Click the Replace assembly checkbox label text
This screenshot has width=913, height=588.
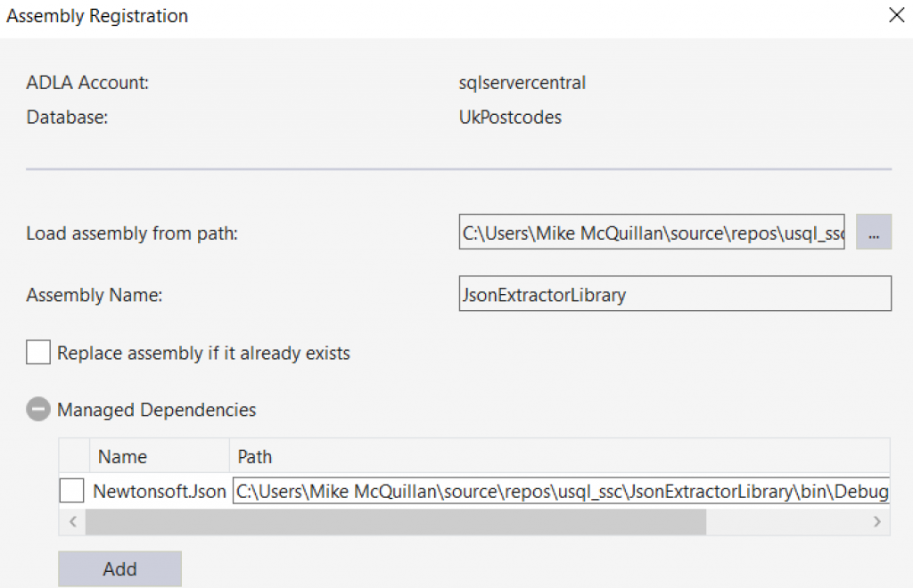pyautogui.click(x=203, y=353)
